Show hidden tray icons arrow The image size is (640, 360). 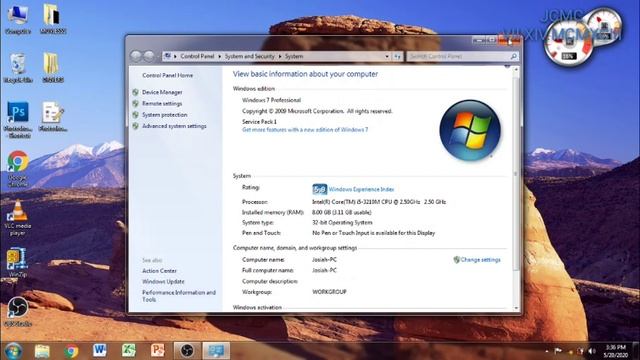click(547, 351)
